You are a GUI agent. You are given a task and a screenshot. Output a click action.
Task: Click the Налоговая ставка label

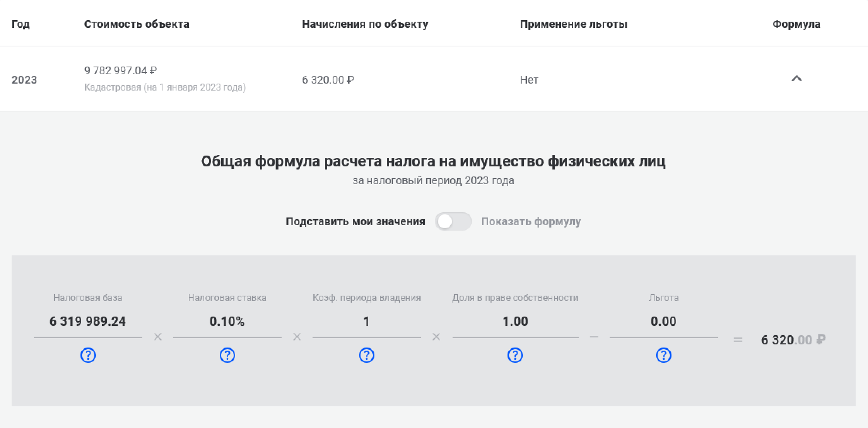[x=227, y=298]
